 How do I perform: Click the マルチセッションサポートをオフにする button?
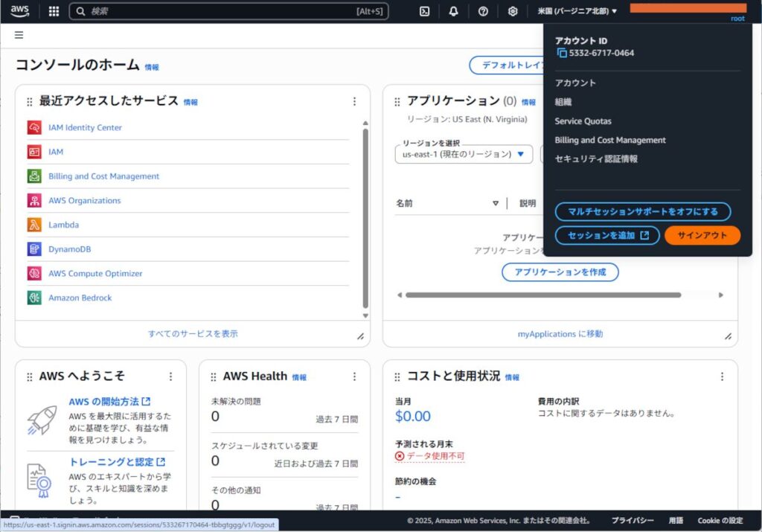643,211
